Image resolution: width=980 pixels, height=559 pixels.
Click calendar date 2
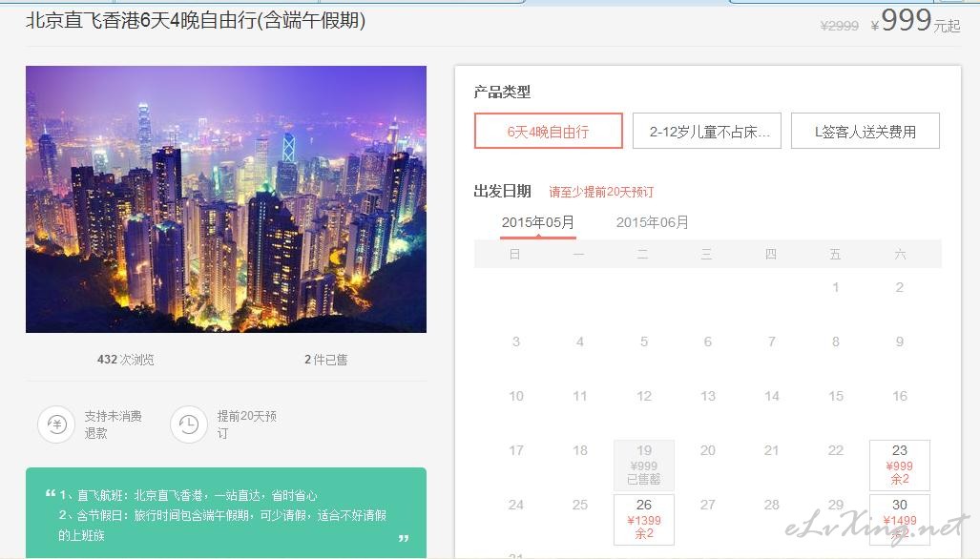click(x=900, y=287)
